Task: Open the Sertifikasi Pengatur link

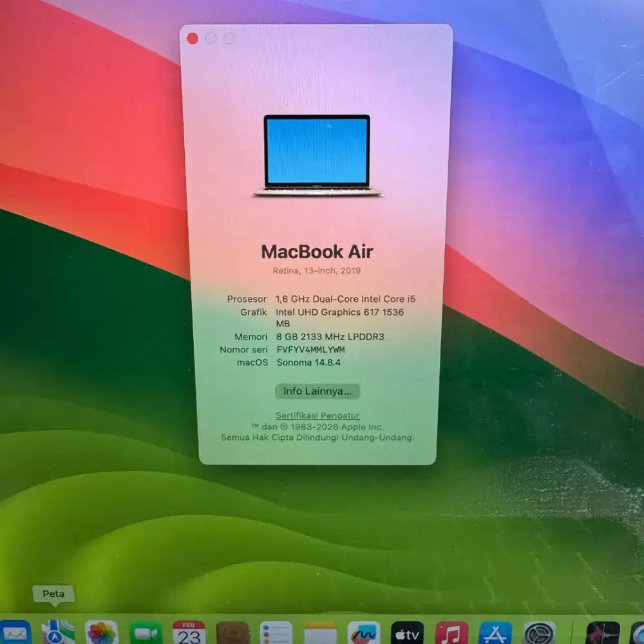Action: pyautogui.click(x=317, y=415)
